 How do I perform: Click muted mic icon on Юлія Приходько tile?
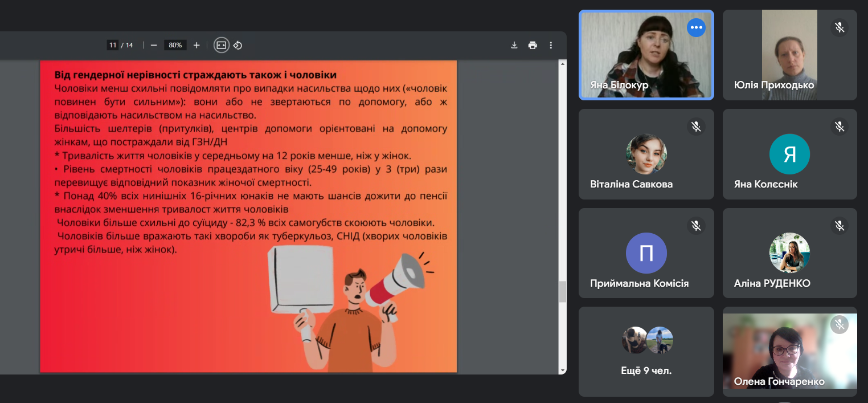click(840, 27)
